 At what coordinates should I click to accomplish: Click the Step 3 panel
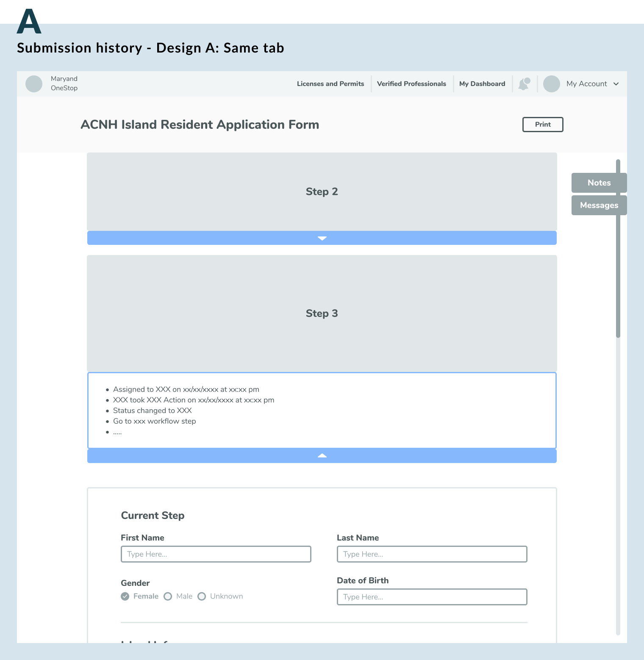point(322,313)
